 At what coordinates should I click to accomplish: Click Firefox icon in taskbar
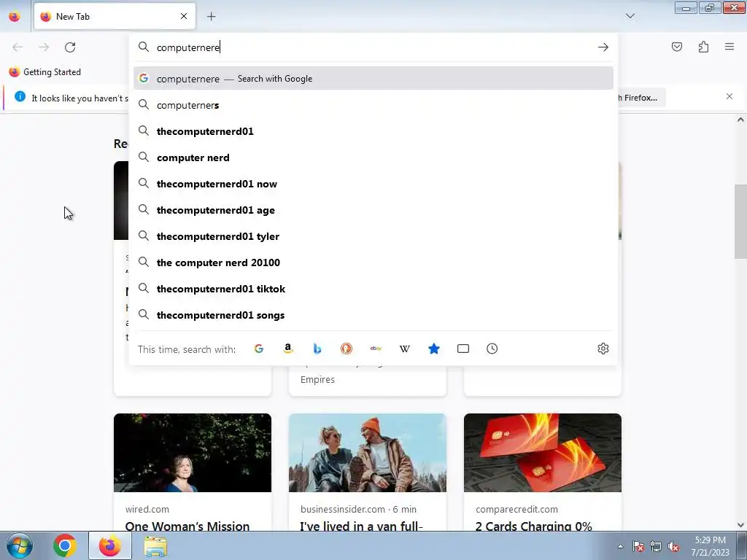[x=110, y=545]
